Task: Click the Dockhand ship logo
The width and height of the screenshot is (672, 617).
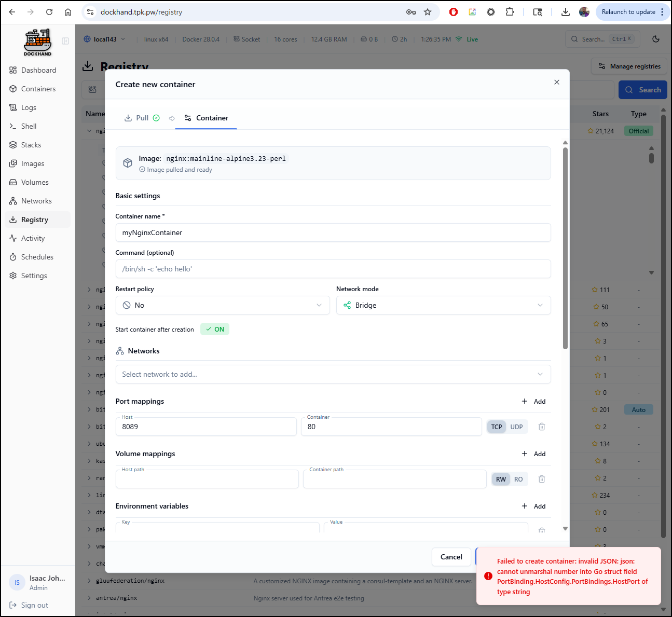Action: pos(38,42)
